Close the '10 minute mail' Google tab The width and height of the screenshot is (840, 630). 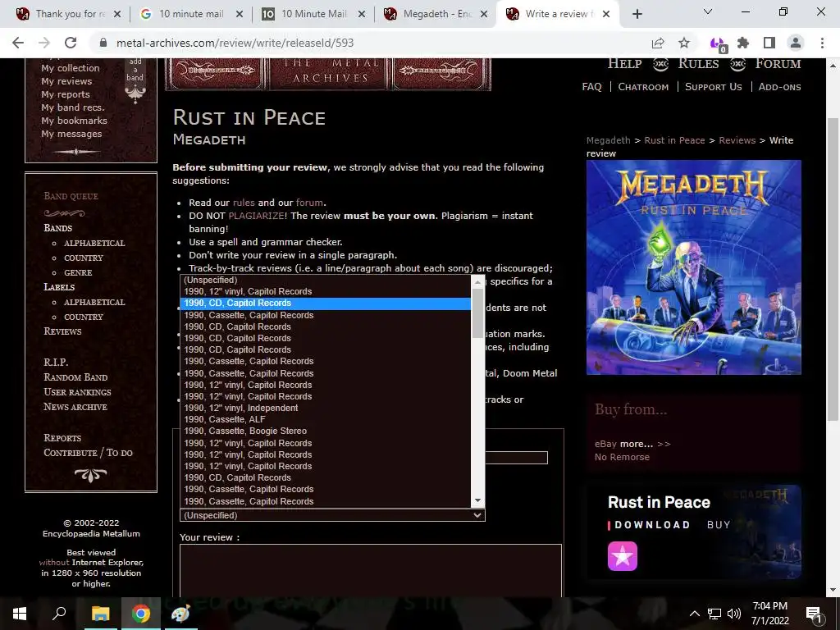pos(240,14)
